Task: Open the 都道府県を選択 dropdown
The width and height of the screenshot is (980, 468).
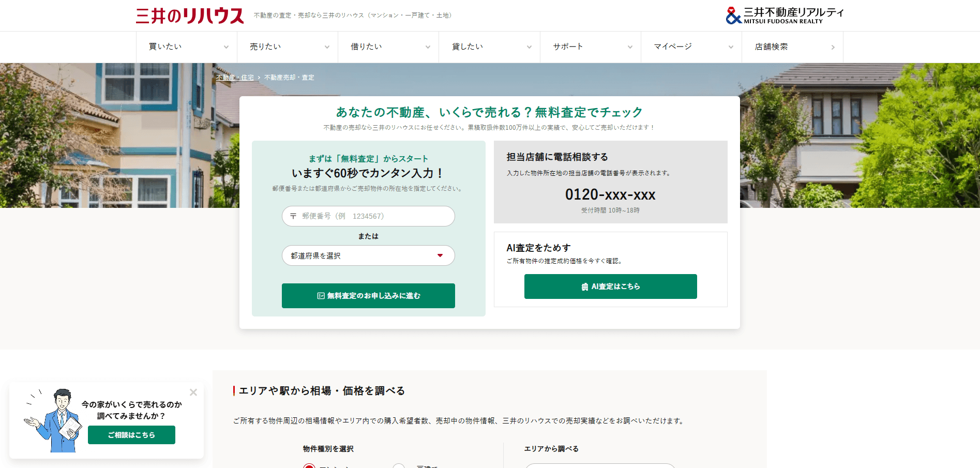Action: pyautogui.click(x=368, y=255)
